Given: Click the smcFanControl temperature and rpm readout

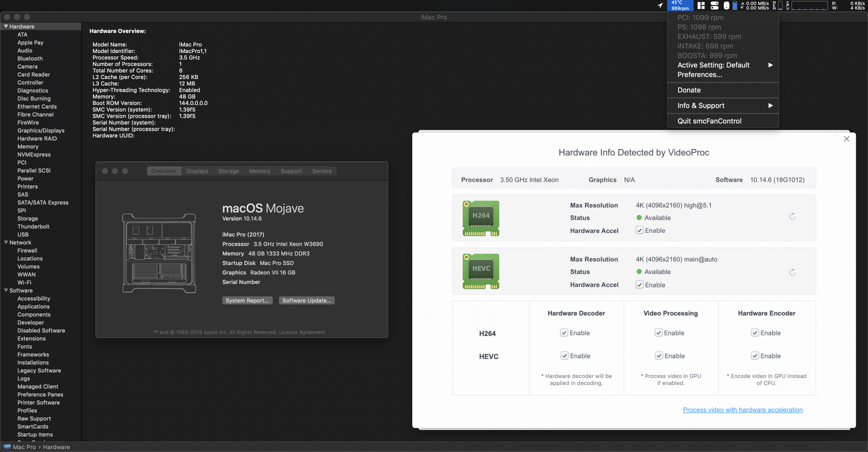Looking at the screenshot, I should [x=680, y=5].
